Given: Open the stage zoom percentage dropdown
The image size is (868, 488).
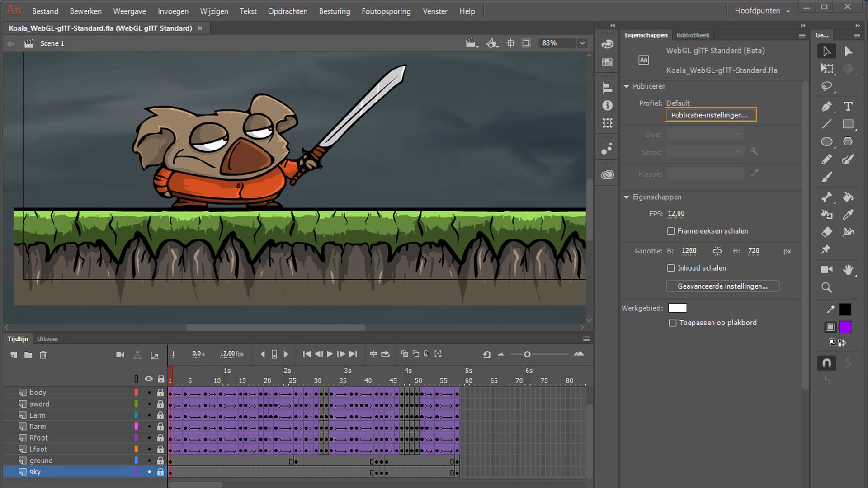Looking at the screenshot, I should [582, 43].
